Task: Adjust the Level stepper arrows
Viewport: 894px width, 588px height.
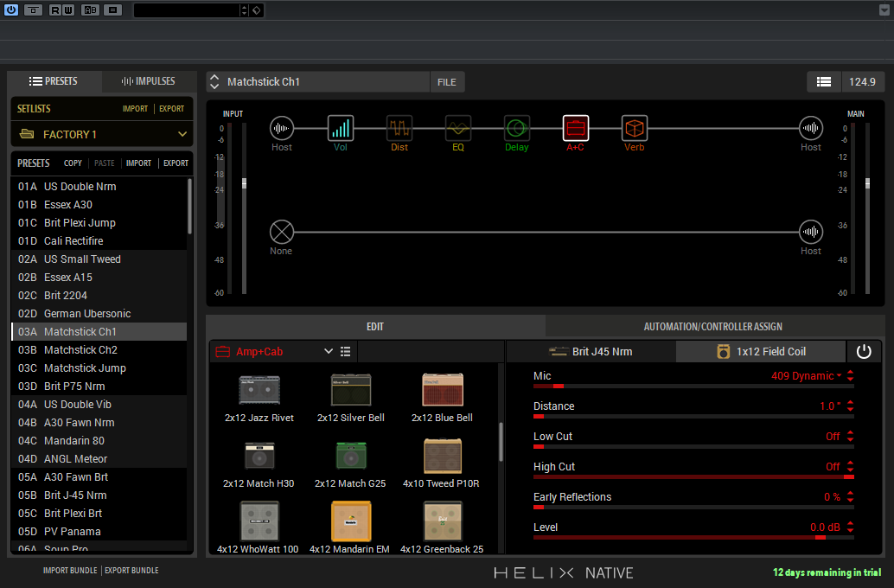Action: coord(851,527)
